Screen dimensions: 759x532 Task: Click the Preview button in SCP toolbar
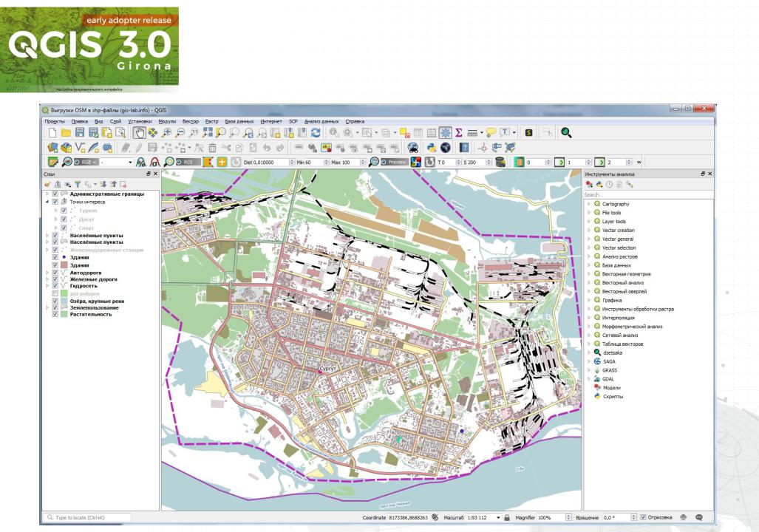pos(395,162)
